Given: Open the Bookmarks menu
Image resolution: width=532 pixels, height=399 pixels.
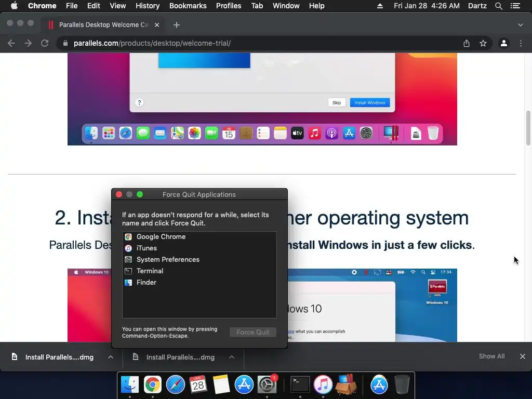Looking at the screenshot, I should tap(188, 6).
